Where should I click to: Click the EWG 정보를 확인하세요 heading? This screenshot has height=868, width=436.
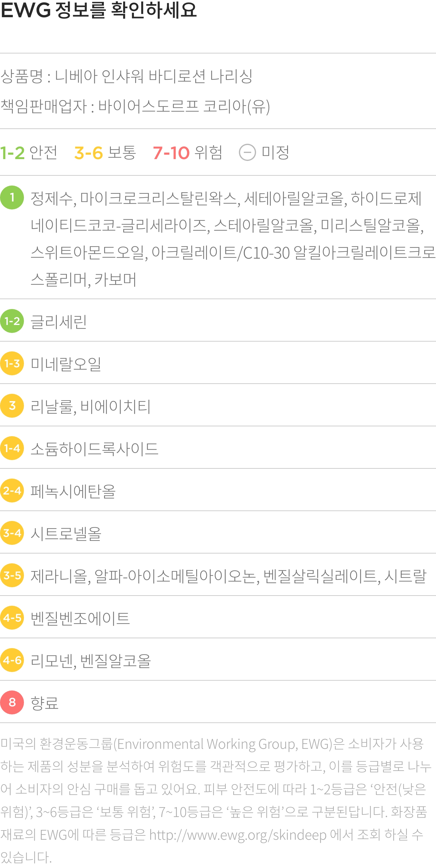[98, 10]
